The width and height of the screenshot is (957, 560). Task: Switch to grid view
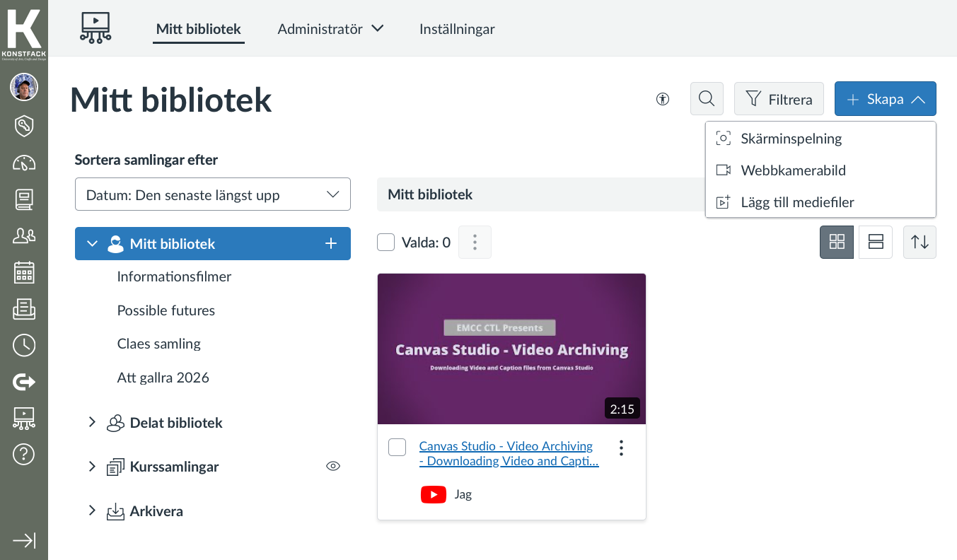837,242
